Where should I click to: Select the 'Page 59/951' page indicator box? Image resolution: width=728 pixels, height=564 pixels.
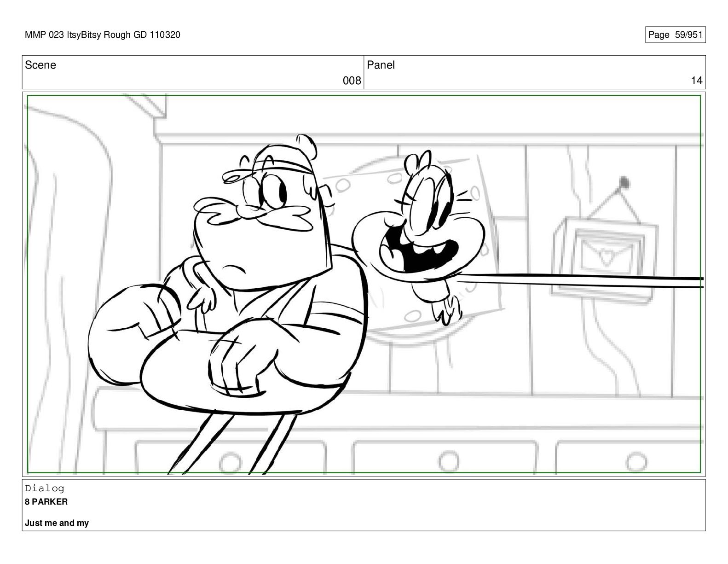pyautogui.click(x=675, y=35)
